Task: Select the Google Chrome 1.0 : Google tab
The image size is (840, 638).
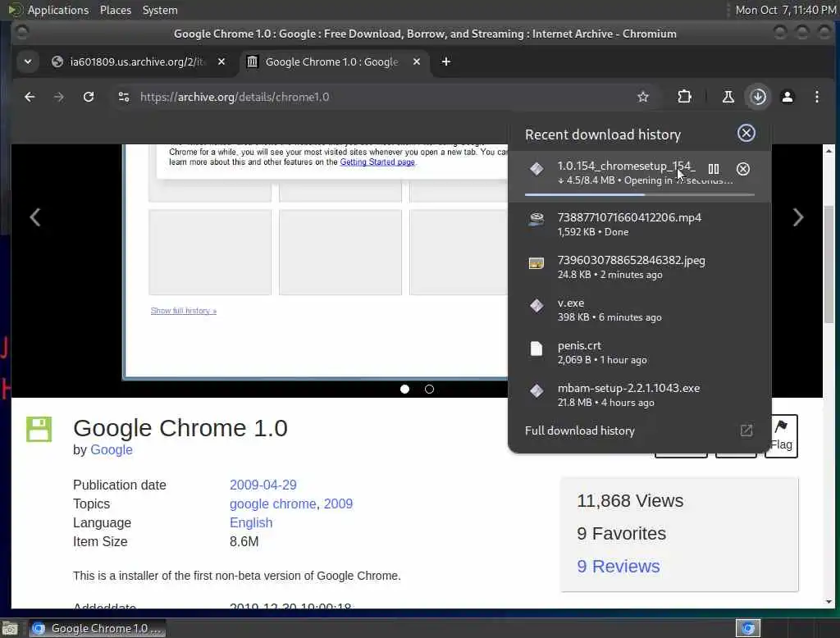Action: (x=333, y=62)
